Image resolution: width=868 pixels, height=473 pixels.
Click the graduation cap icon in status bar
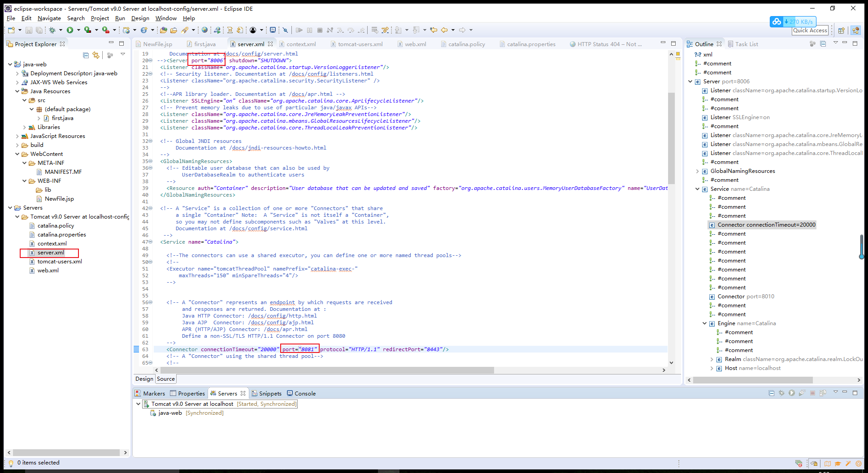[838, 464]
